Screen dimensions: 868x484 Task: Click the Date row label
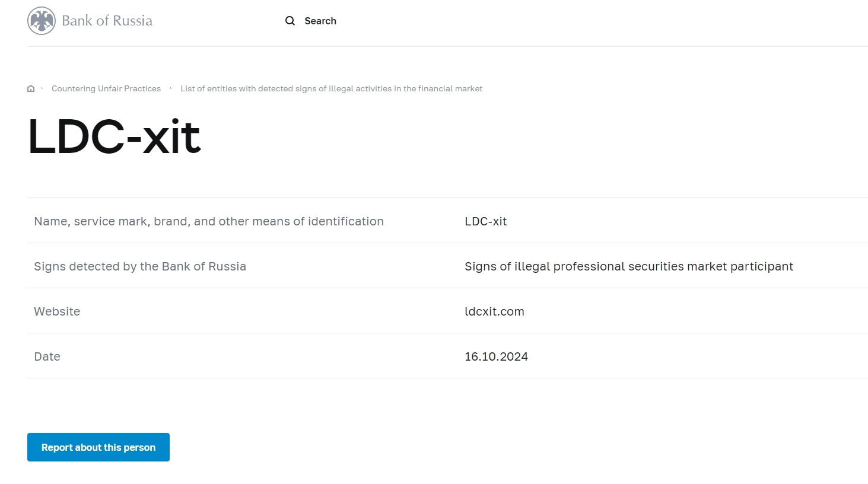pyautogui.click(x=47, y=356)
